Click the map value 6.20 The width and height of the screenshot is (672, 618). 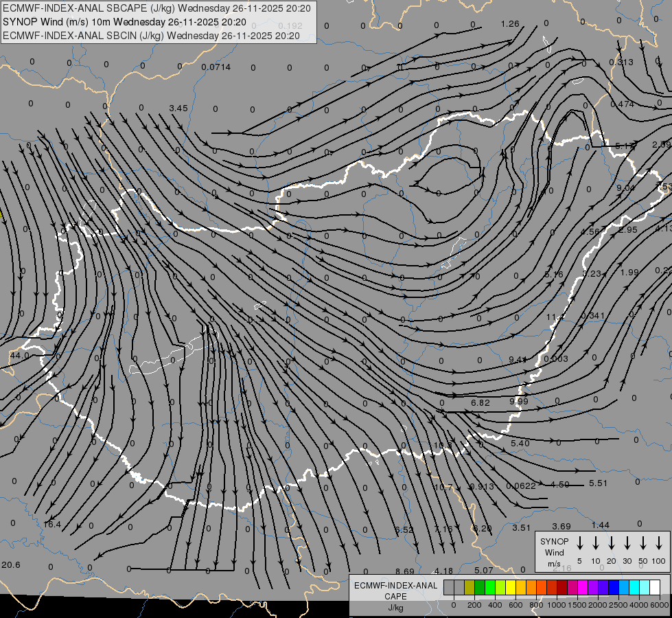pos(482,528)
